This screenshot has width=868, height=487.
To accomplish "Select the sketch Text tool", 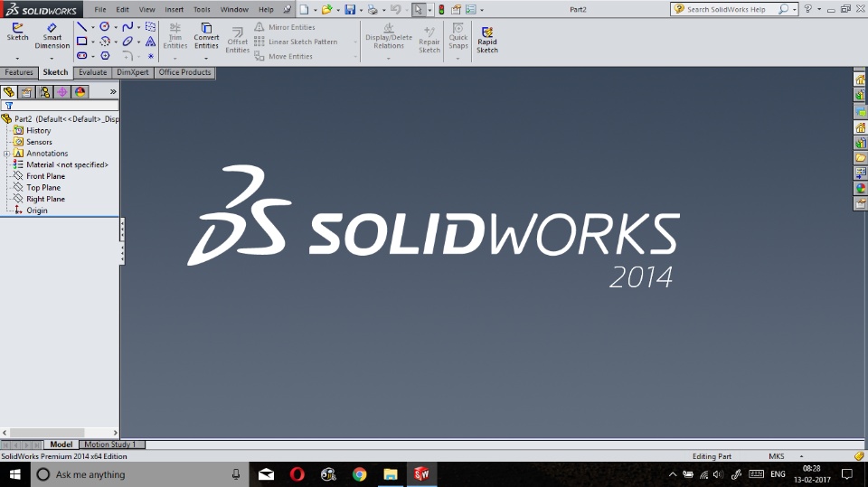I will pos(150,41).
